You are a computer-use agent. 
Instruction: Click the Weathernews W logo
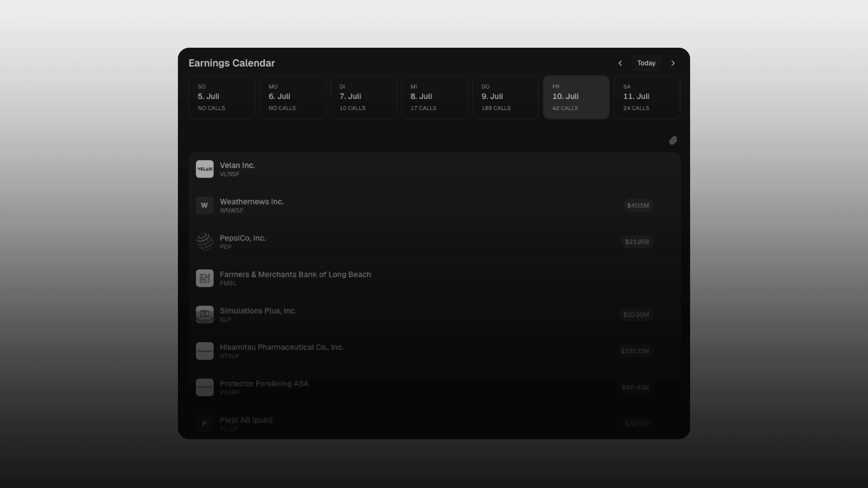(x=205, y=205)
